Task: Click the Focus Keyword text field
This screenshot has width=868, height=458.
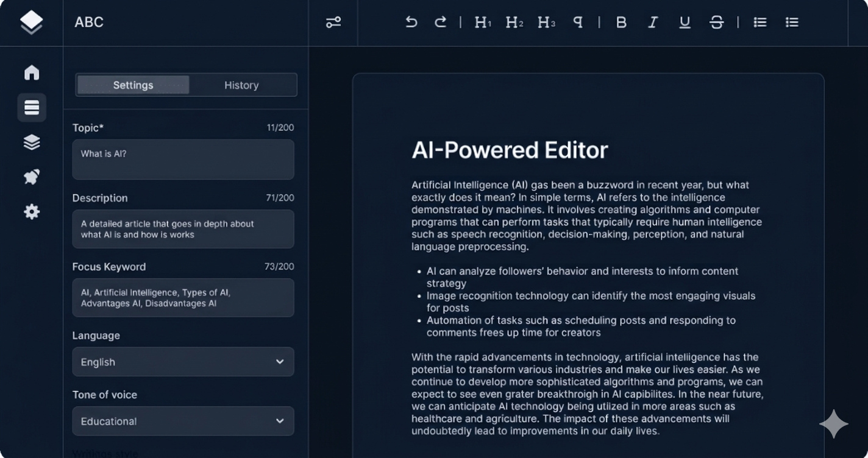Action: pos(183,298)
